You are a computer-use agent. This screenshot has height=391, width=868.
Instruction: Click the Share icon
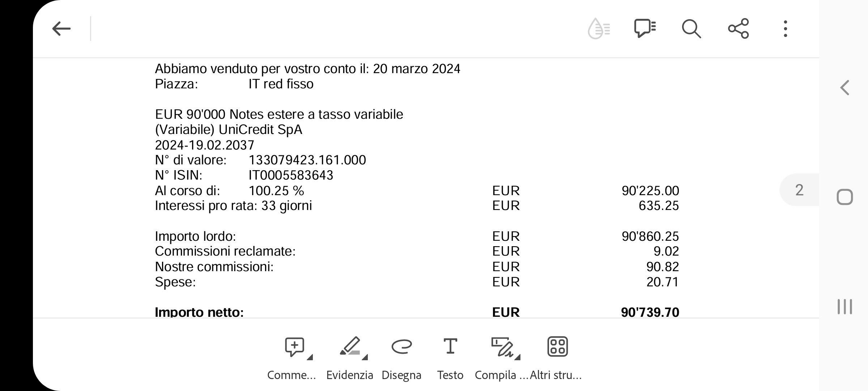click(739, 28)
